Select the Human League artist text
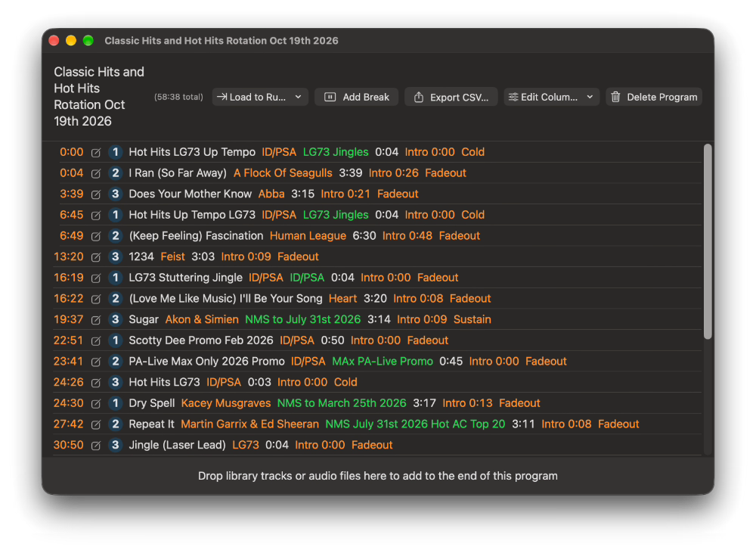 [x=308, y=235]
